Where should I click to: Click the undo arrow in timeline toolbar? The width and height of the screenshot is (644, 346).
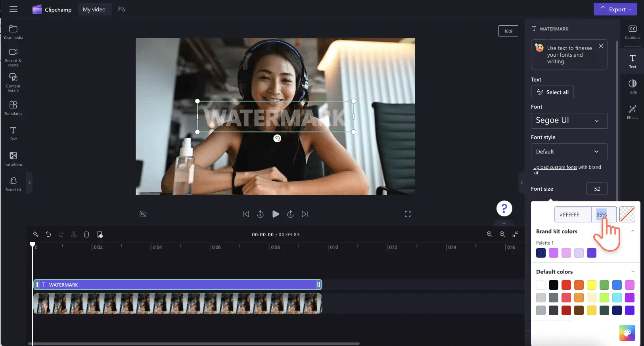click(x=48, y=234)
